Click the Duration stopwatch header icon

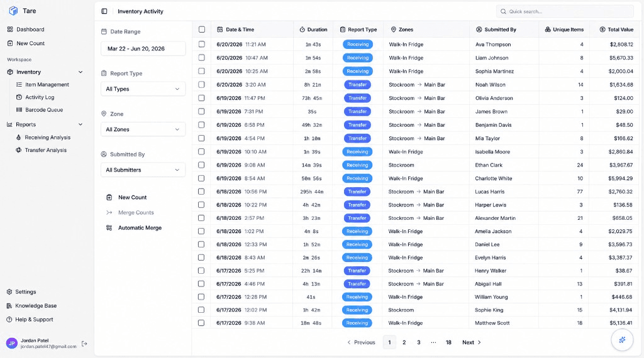pos(303,30)
